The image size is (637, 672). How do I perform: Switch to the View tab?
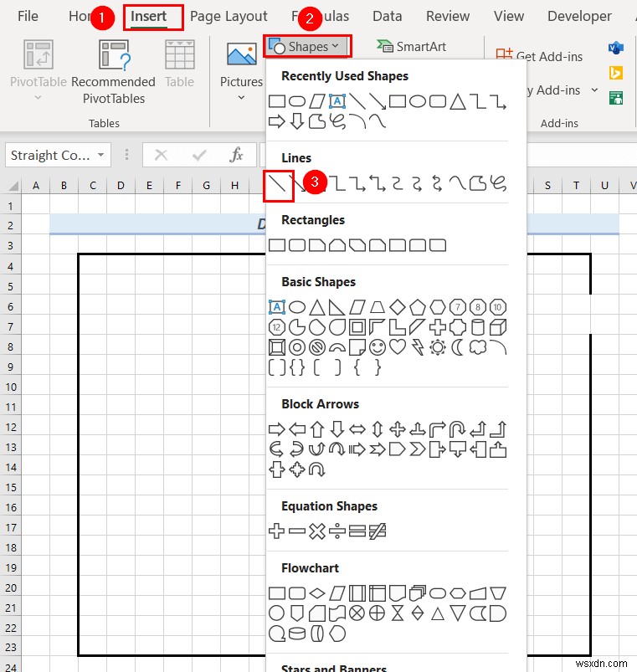click(509, 16)
